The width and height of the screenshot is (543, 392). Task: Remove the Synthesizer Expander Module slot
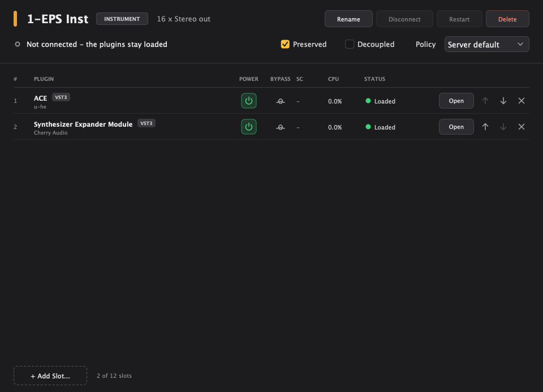pyautogui.click(x=521, y=127)
